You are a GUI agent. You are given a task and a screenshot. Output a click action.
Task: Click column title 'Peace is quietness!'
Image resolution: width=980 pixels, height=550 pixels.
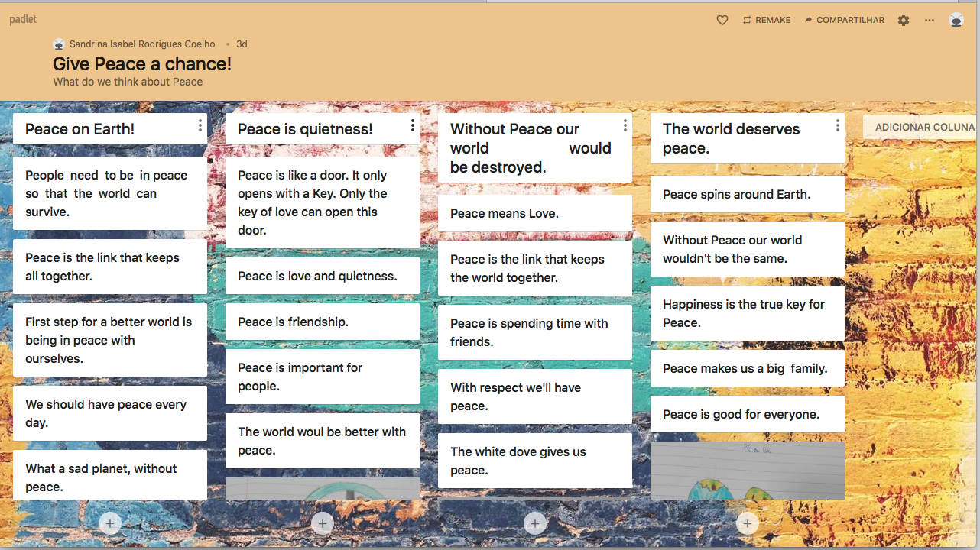[x=305, y=129]
